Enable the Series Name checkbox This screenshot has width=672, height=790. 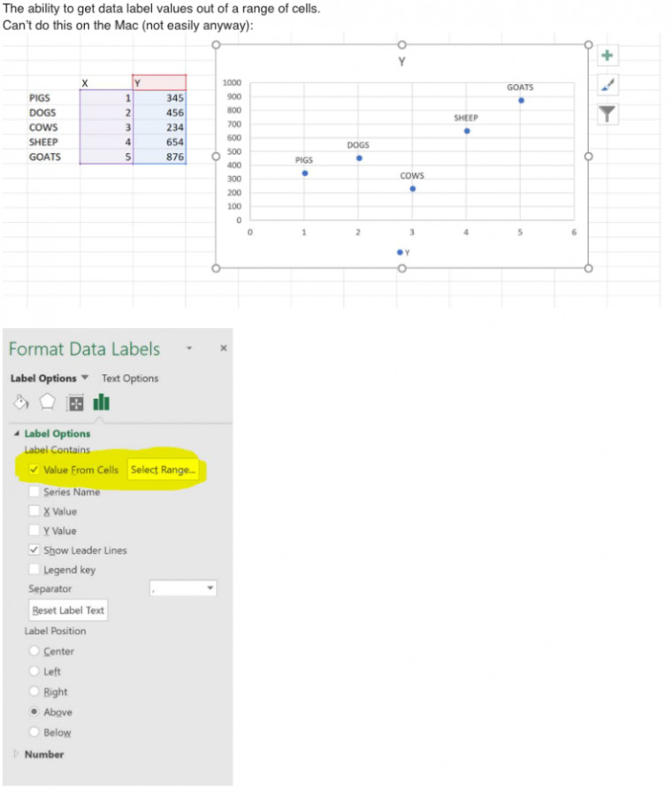point(34,492)
